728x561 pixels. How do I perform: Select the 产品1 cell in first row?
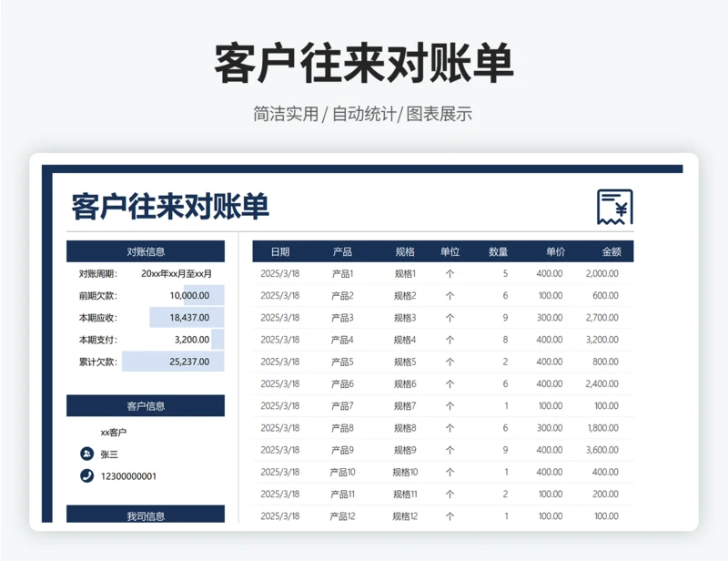click(x=342, y=273)
